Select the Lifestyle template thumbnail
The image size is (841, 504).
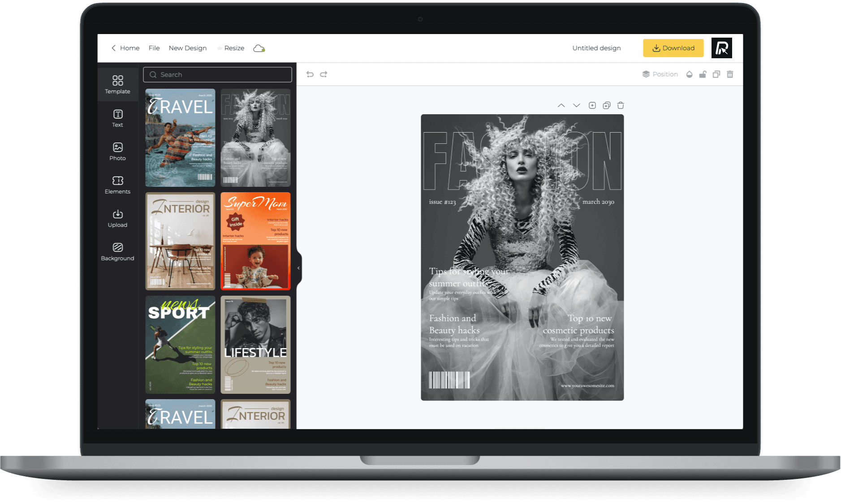click(255, 345)
